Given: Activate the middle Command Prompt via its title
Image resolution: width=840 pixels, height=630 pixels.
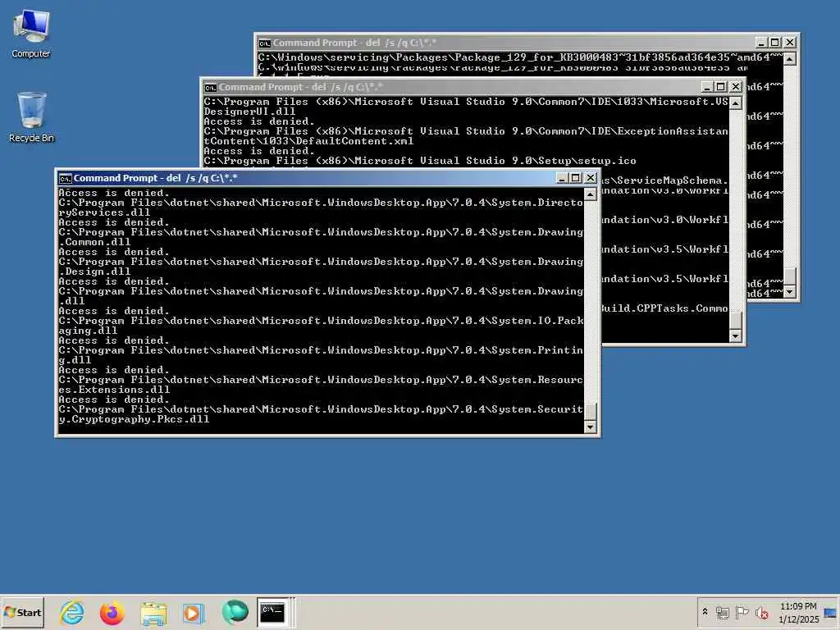Looking at the screenshot, I should 301,87.
